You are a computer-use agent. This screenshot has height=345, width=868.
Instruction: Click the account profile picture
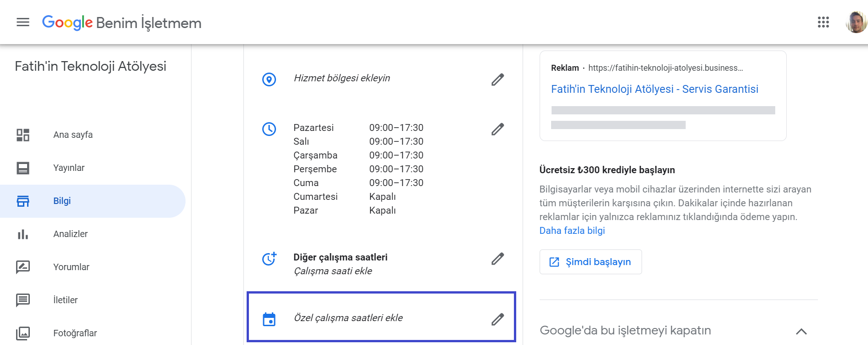(856, 22)
